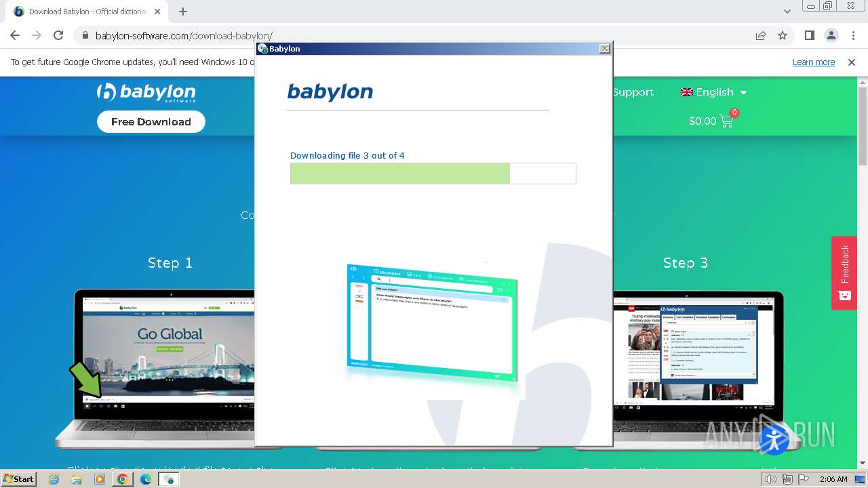868x488 pixels.
Task: Open Learn more link in update bar
Action: 814,62
